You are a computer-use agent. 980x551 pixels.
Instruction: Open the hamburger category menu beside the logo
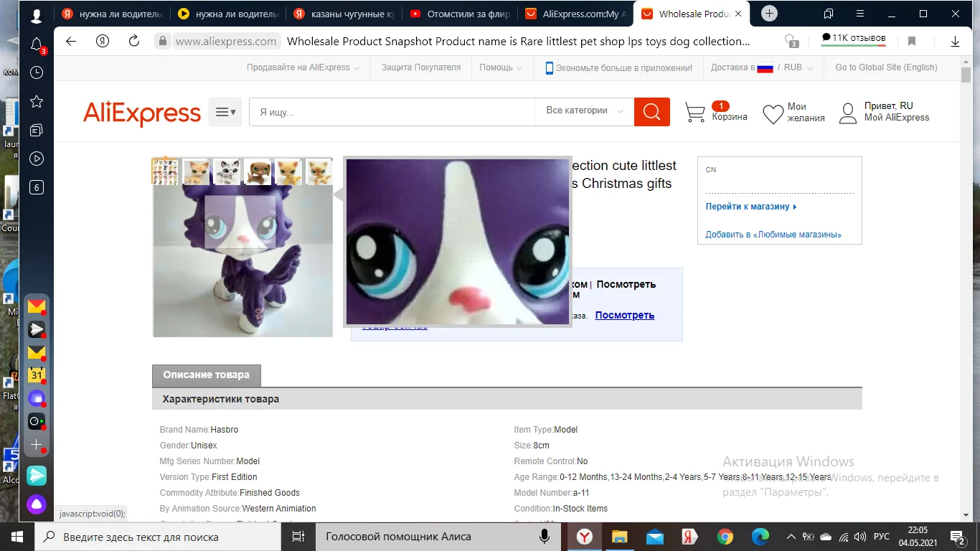click(225, 112)
